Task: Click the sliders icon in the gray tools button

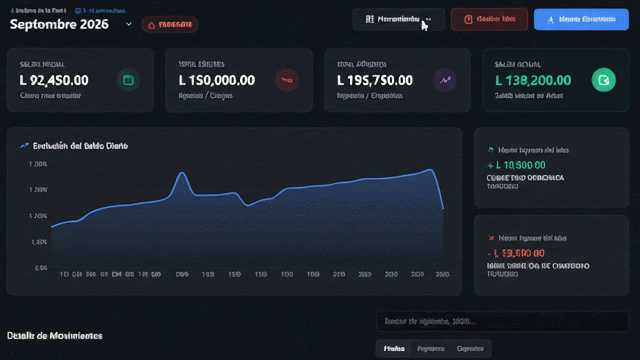Action: click(x=369, y=19)
